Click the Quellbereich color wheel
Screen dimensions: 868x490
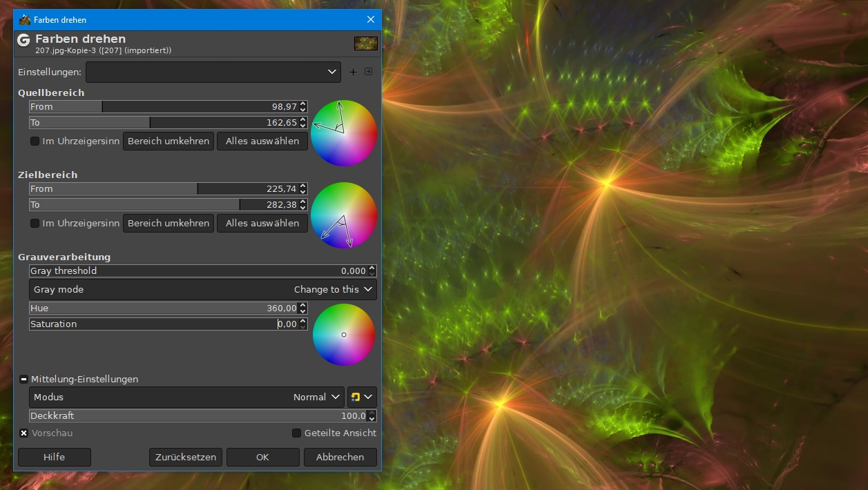pyautogui.click(x=343, y=133)
